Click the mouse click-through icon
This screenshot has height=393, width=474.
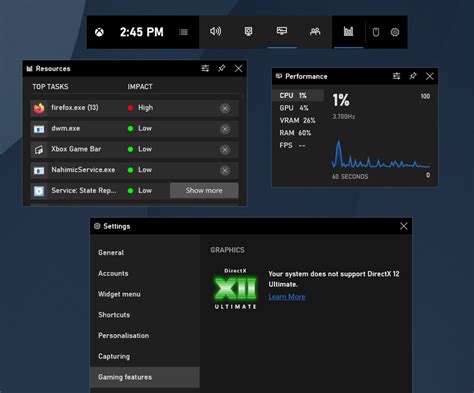[x=376, y=32]
